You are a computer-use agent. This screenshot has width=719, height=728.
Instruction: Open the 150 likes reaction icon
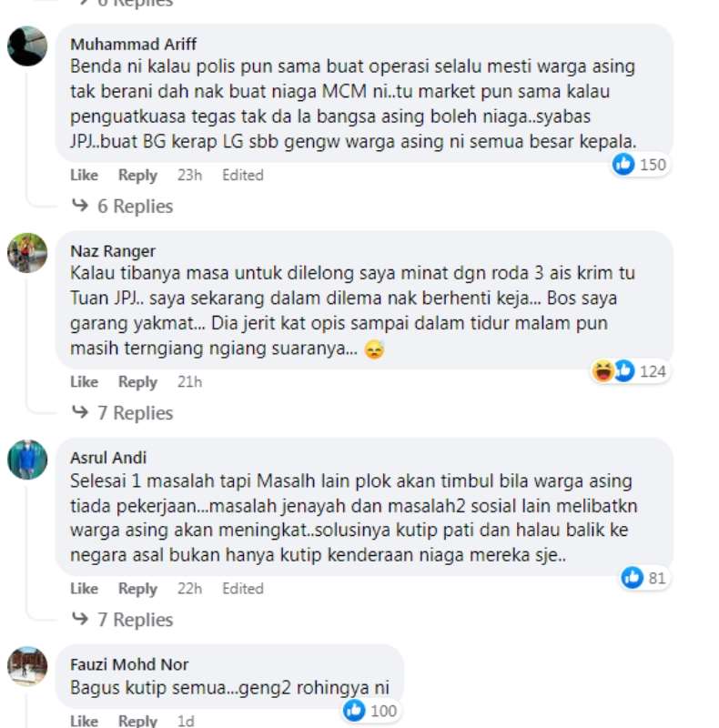click(623, 165)
